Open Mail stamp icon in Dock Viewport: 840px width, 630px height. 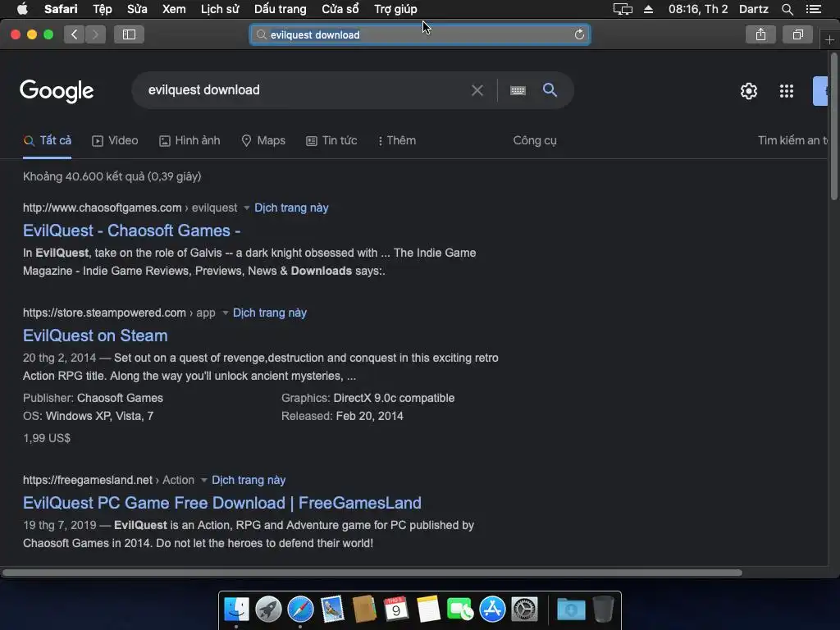coord(332,609)
